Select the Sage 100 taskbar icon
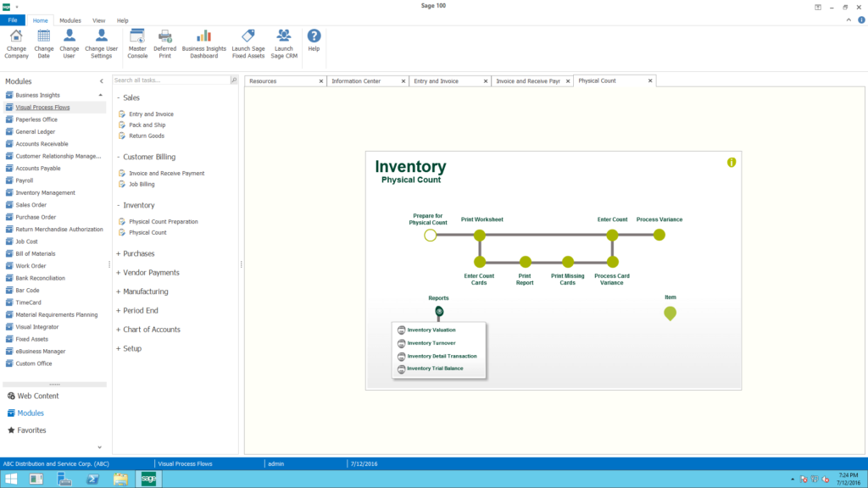 coord(148,479)
